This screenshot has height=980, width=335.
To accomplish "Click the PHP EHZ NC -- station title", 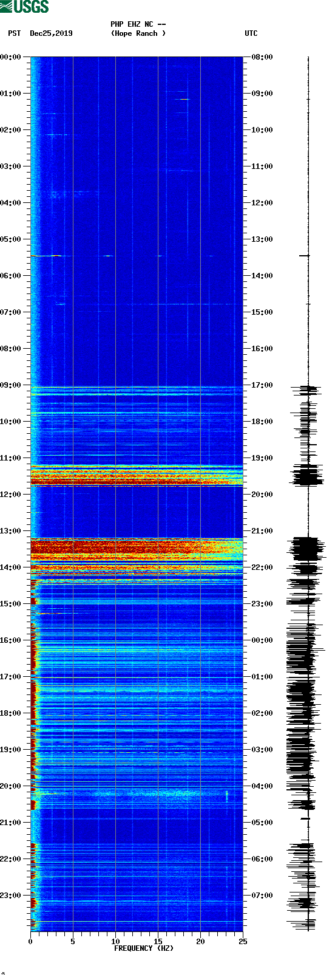I will pyautogui.click(x=138, y=24).
